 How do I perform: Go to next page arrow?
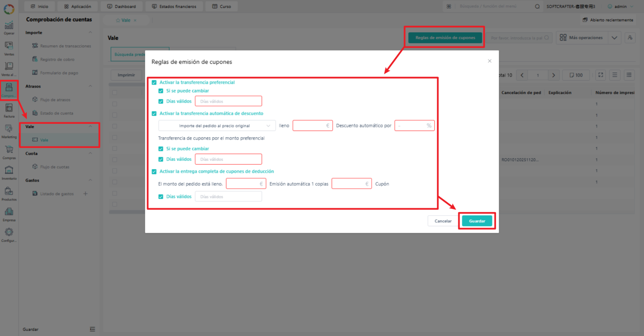(554, 75)
